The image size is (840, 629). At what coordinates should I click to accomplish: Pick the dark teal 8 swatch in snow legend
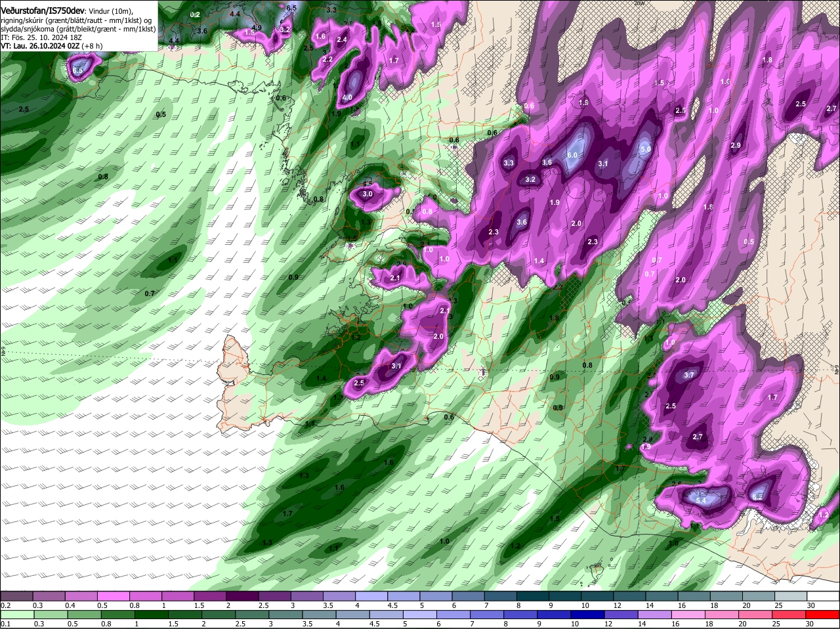tap(533, 596)
